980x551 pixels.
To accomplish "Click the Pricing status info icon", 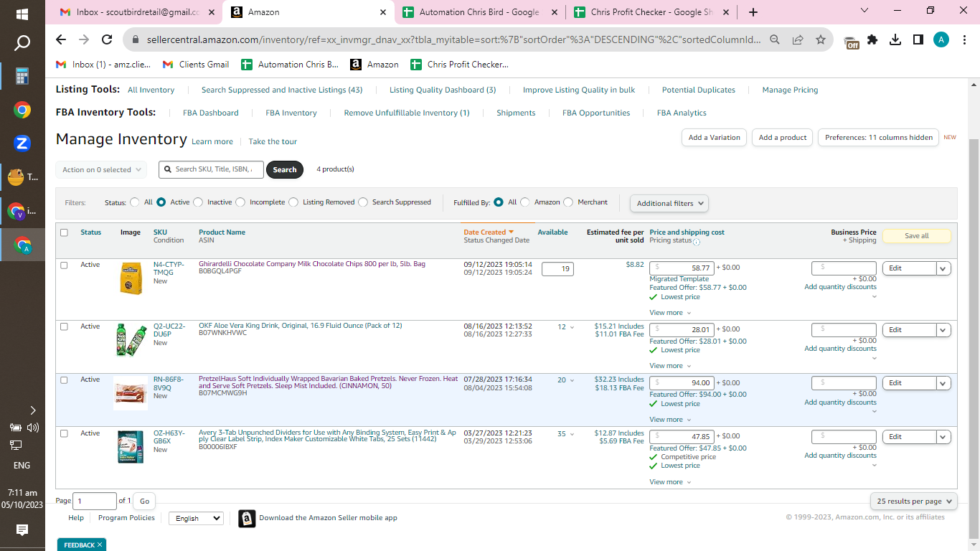I will coord(697,242).
